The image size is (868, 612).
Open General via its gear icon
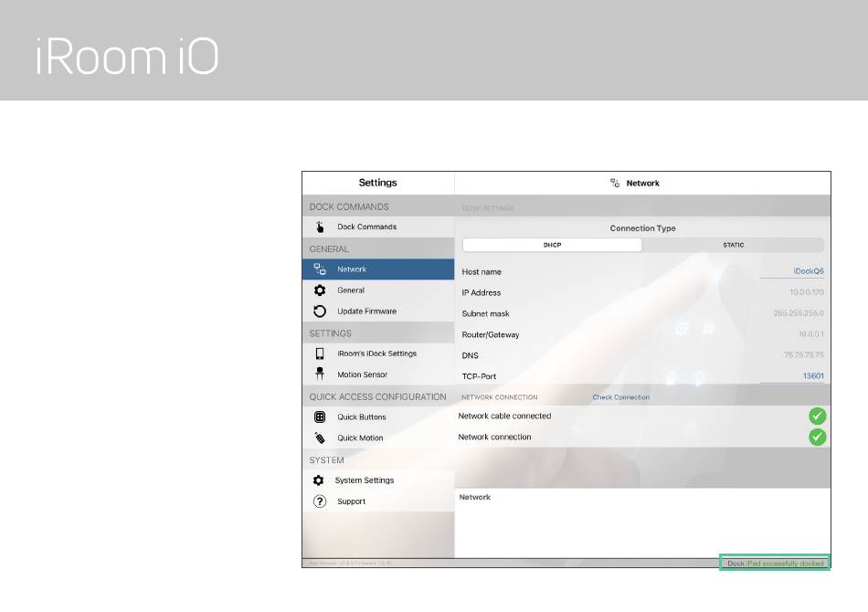tap(320, 290)
